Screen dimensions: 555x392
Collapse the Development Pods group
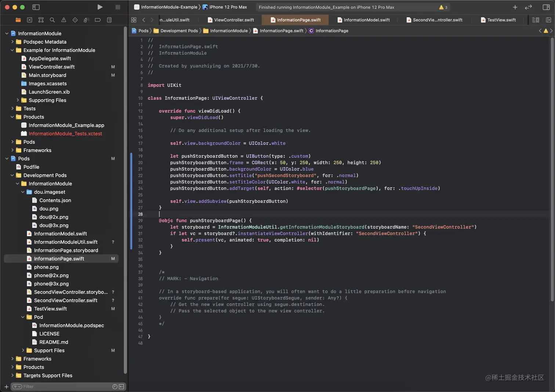pyautogui.click(x=12, y=175)
